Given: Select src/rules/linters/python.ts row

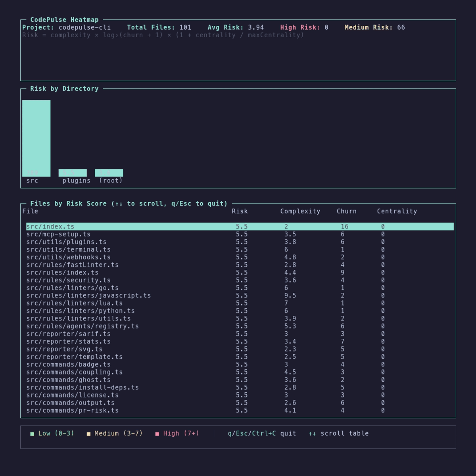Looking at the screenshot, I should click(x=240, y=311).
